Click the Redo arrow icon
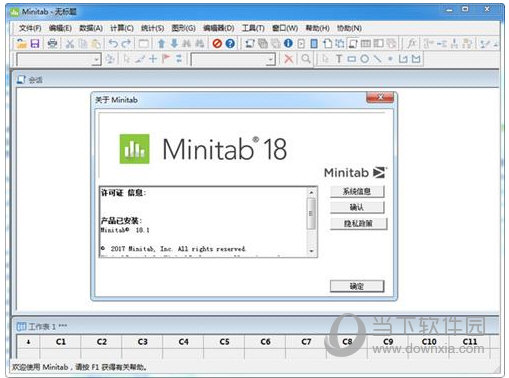509x378 pixels. pos(126,43)
